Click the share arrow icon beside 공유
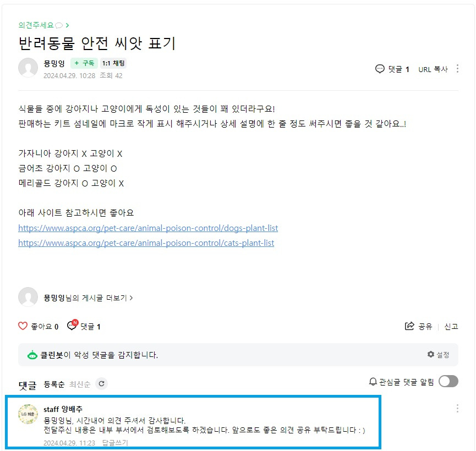Viewport: 476px width, 451px height. click(x=409, y=326)
